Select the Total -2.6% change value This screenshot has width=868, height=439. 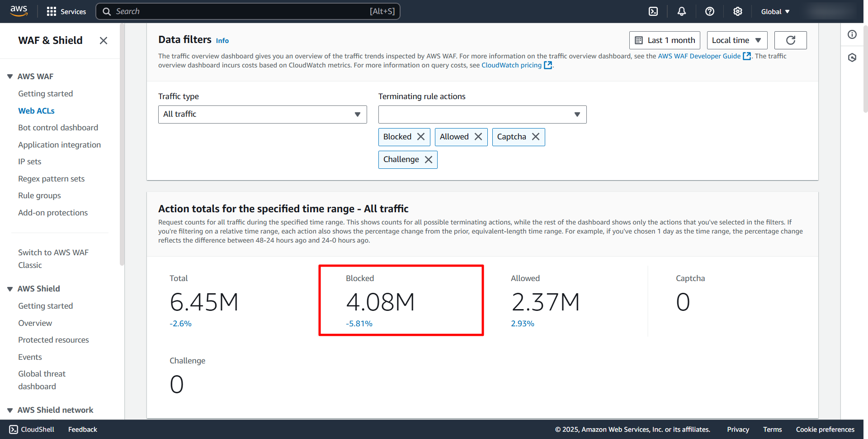pos(180,324)
